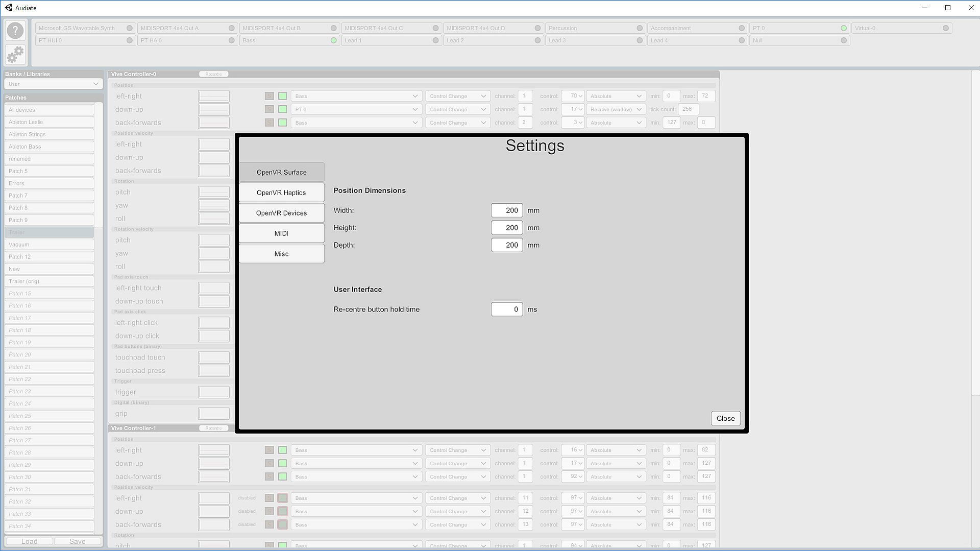This screenshot has height=551, width=980.
Task: Toggle MIDISPORT 4x4 Out C indicator
Action: pyautogui.click(x=436, y=28)
